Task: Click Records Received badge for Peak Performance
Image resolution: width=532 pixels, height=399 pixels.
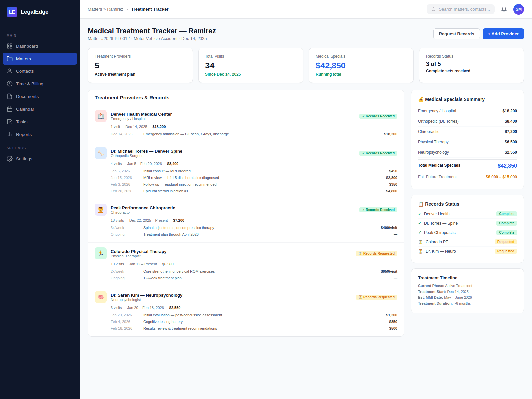Action: click(378, 210)
